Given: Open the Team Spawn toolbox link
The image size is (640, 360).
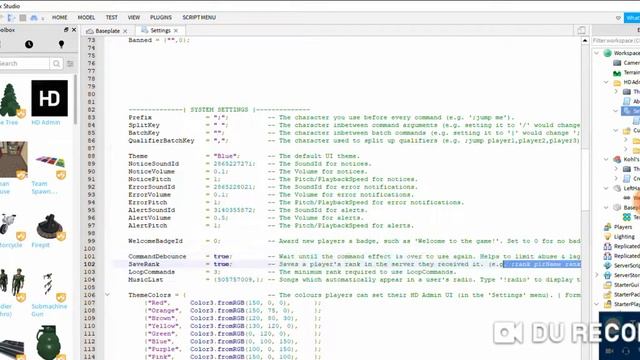Looking at the screenshot, I should [x=44, y=187].
